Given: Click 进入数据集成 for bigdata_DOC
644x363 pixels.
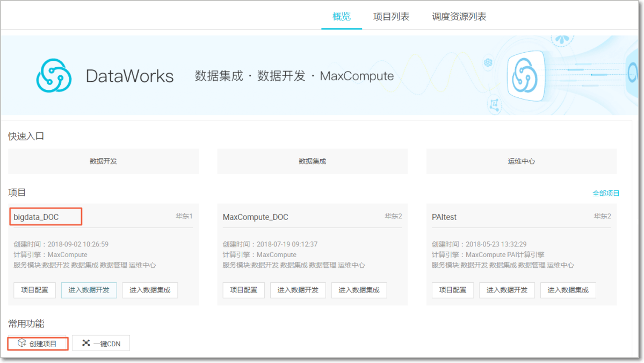Looking at the screenshot, I should (150, 290).
